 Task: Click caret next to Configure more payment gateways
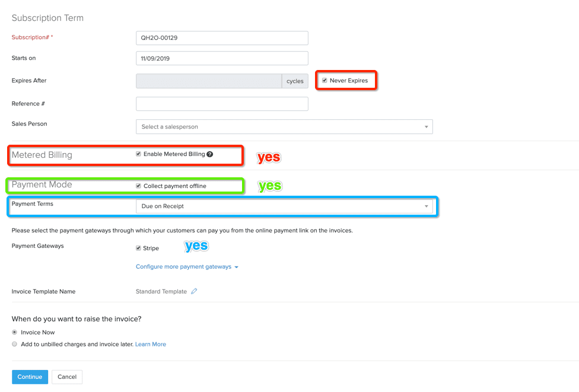236,267
